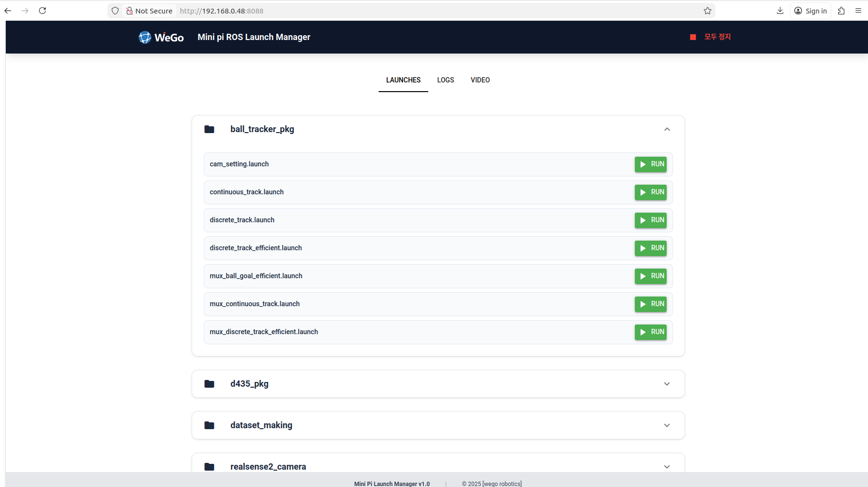Viewport: 868px width, 487px height.
Task: Click the browser address bar URL
Action: point(222,11)
